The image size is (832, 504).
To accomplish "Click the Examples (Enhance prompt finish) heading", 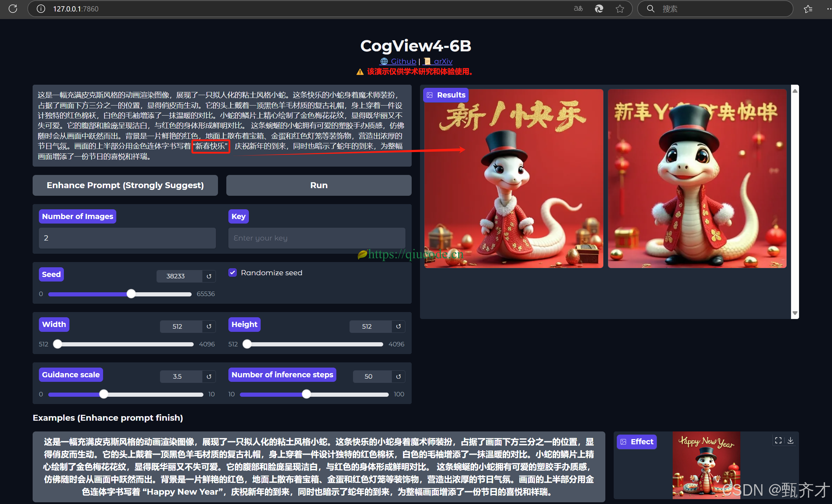I will tap(108, 418).
